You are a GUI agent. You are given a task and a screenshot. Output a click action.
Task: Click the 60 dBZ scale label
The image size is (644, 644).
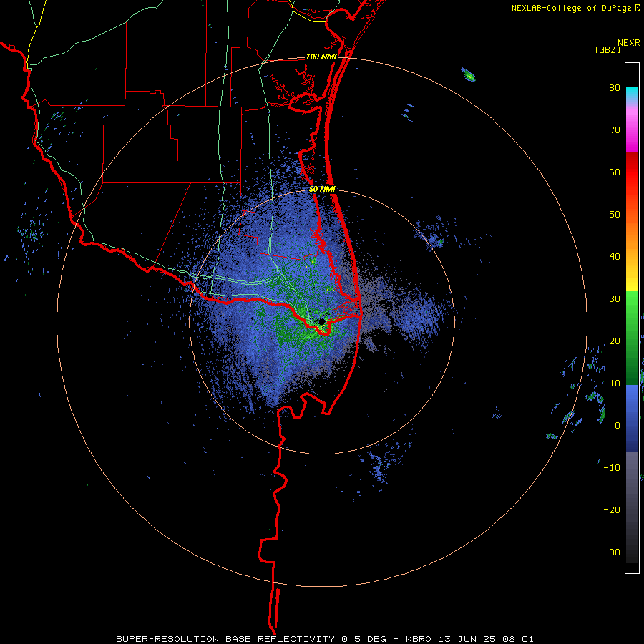click(615, 172)
